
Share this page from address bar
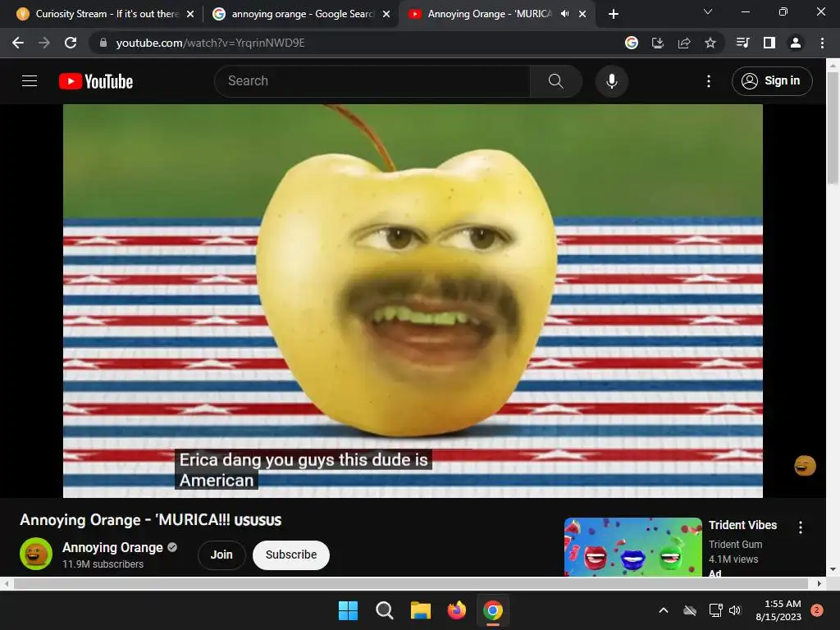tap(683, 43)
